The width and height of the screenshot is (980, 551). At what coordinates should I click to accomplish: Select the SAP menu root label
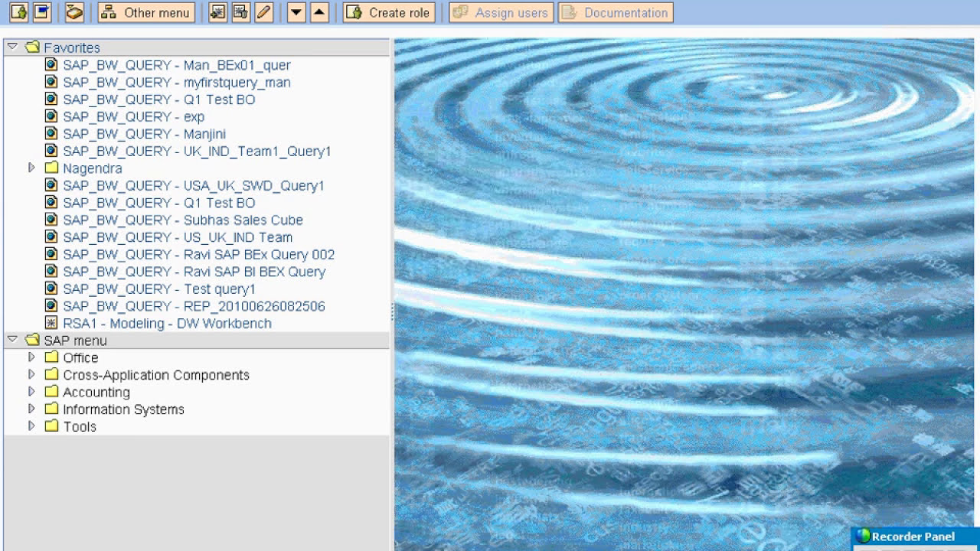click(75, 341)
